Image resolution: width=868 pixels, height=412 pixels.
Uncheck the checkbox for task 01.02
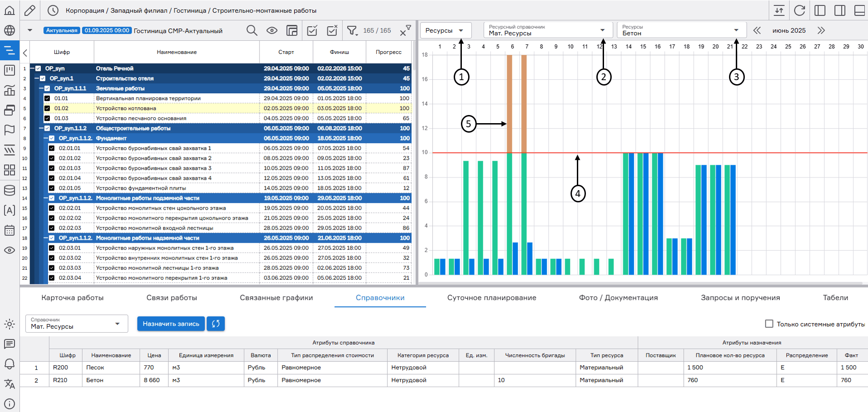47,108
